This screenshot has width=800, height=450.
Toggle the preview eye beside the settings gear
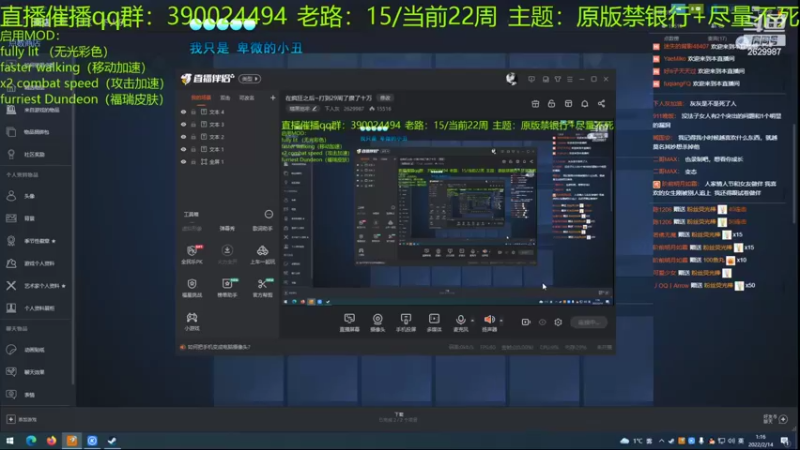542,322
